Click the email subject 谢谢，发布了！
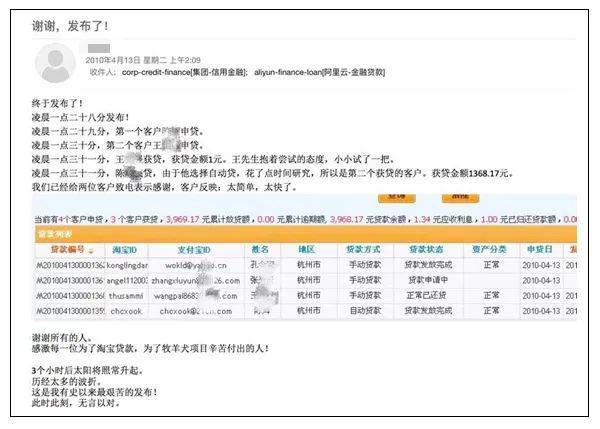Image resolution: width=600 pixels, height=429 pixels. pyautogui.click(x=70, y=26)
